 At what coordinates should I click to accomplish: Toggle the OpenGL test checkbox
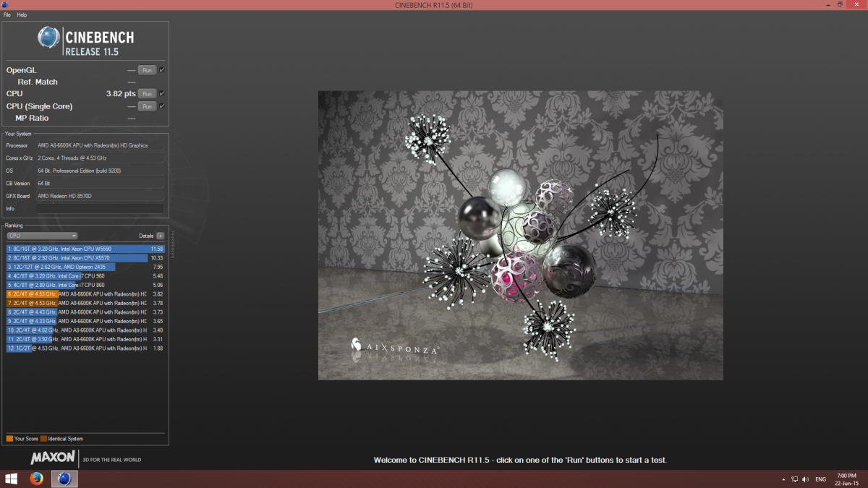[162, 70]
